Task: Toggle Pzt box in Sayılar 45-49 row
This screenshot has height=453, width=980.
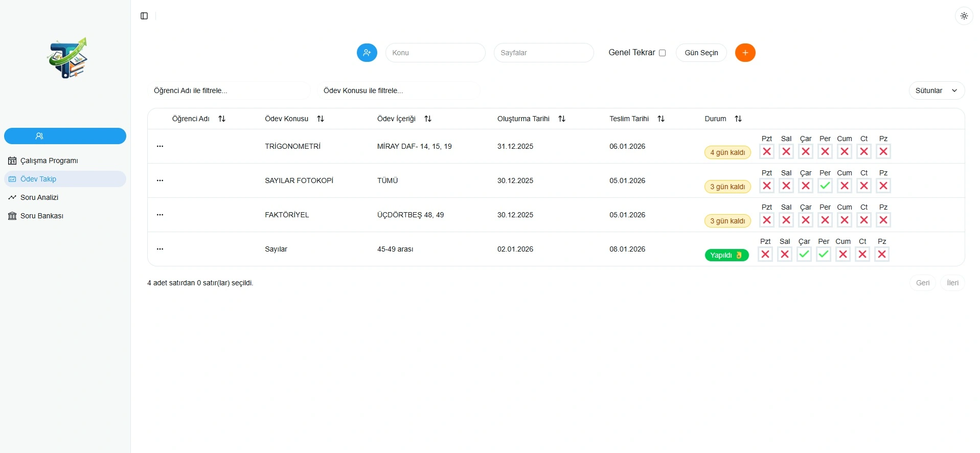Action: (765, 254)
